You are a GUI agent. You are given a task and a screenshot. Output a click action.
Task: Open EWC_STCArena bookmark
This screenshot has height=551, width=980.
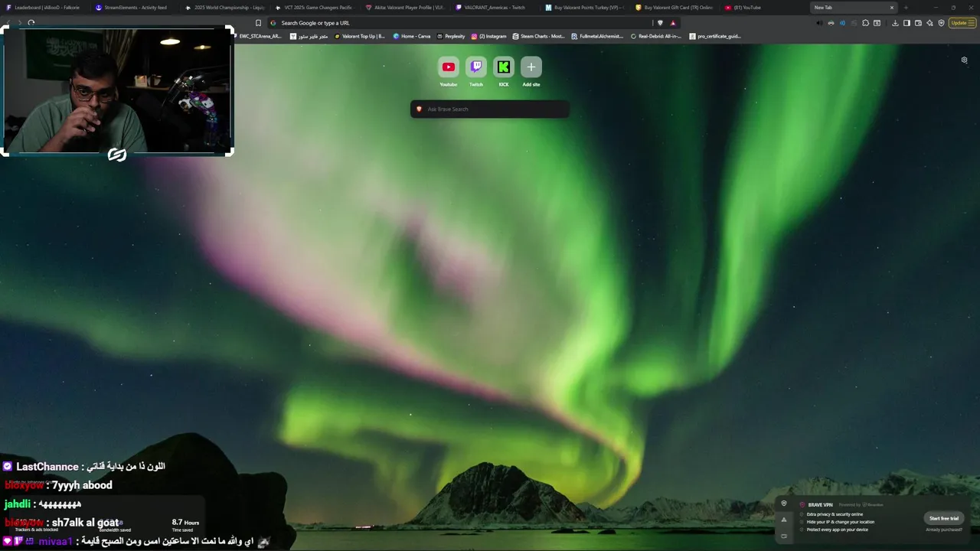(256, 36)
